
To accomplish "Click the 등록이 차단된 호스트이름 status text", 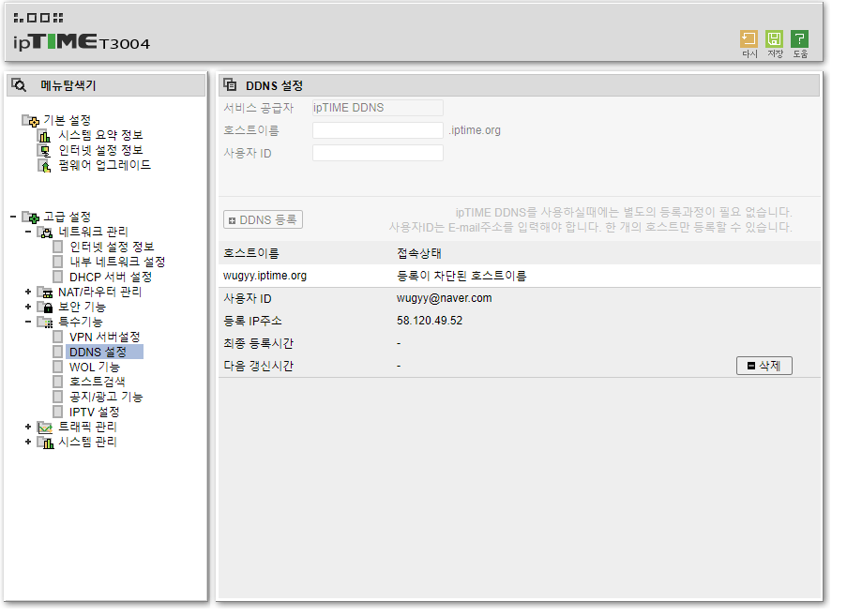I will 461,276.
